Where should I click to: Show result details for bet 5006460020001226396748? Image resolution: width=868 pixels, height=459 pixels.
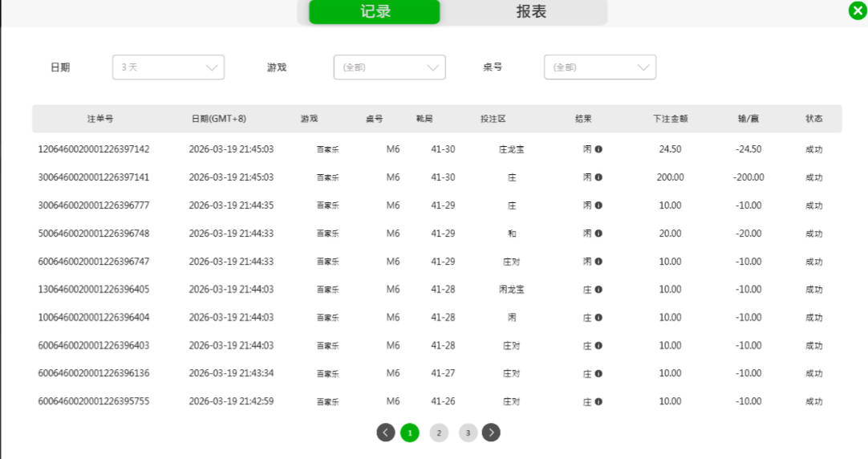598,234
